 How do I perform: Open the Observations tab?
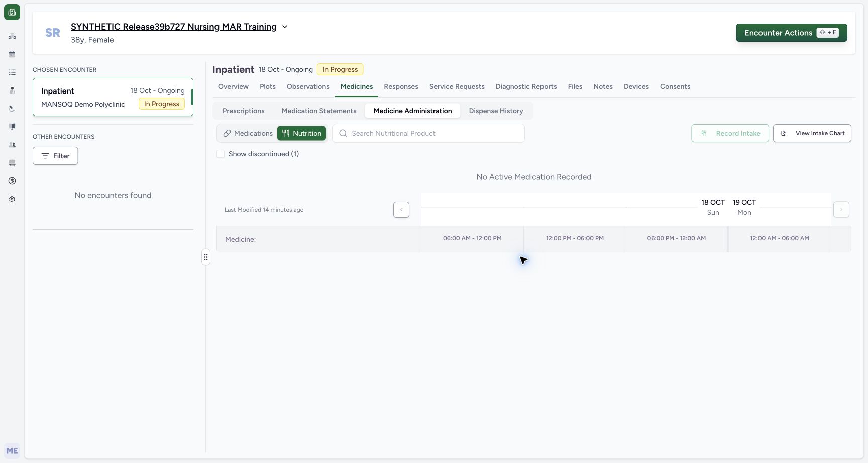[x=308, y=86]
